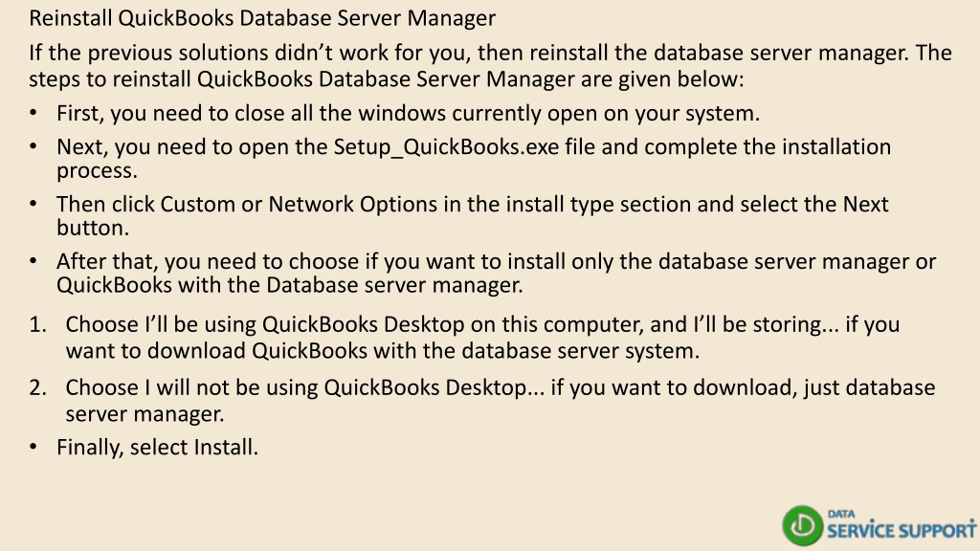Click the text 'I will not be using QuickBooks Desktop...'

[x=345, y=387]
